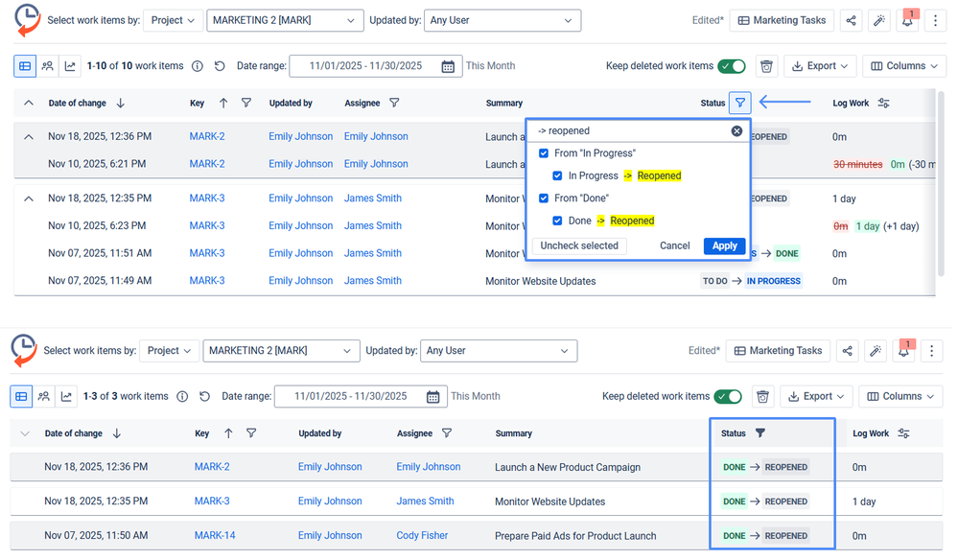Sort by Date of change in the 10-work-items table

pos(121,104)
